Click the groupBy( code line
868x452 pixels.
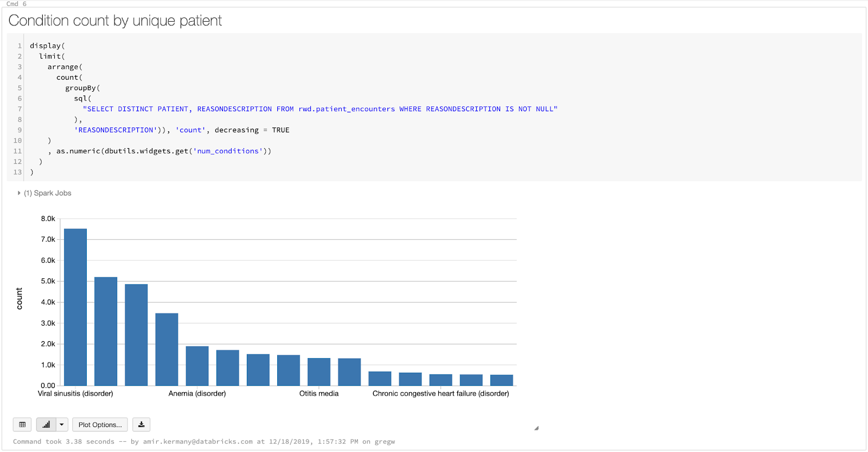[x=82, y=88]
